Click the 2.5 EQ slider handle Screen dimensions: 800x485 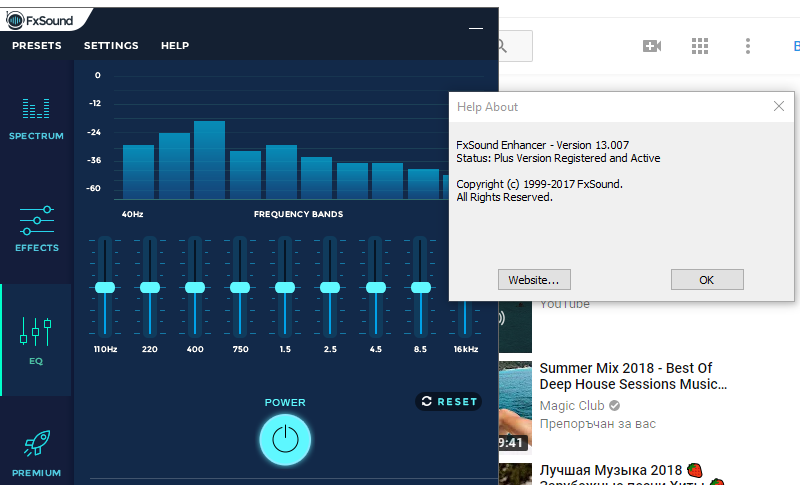330,288
